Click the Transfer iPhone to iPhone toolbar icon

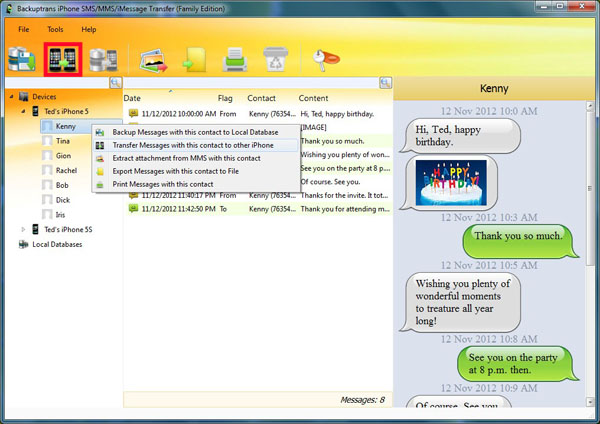[x=63, y=59]
